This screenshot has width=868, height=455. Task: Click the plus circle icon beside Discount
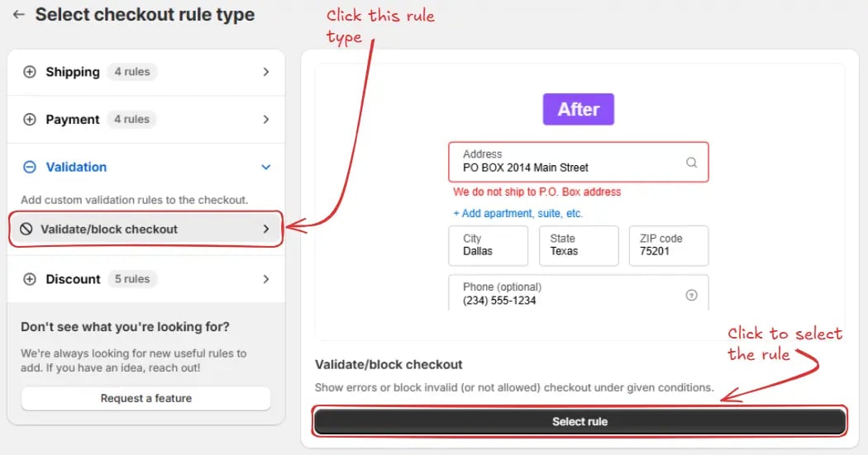[x=29, y=279]
